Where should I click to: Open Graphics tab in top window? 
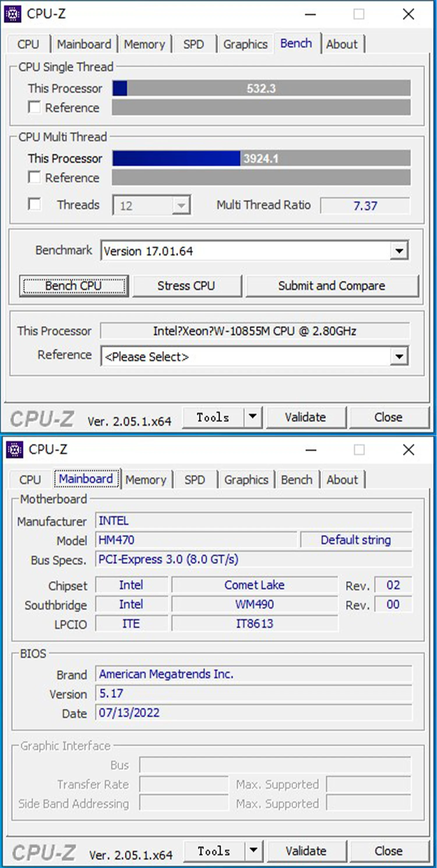click(246, 44)
